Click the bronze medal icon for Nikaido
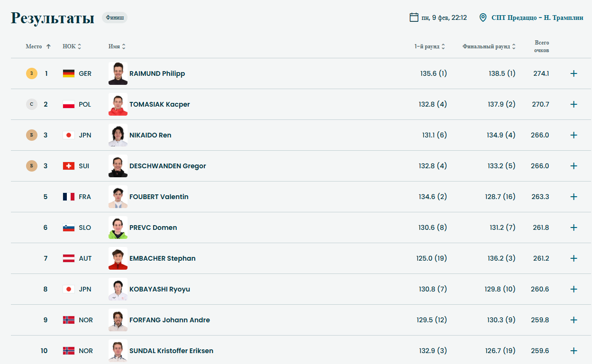Screen dimensions: 592x364 click(32, 135)
